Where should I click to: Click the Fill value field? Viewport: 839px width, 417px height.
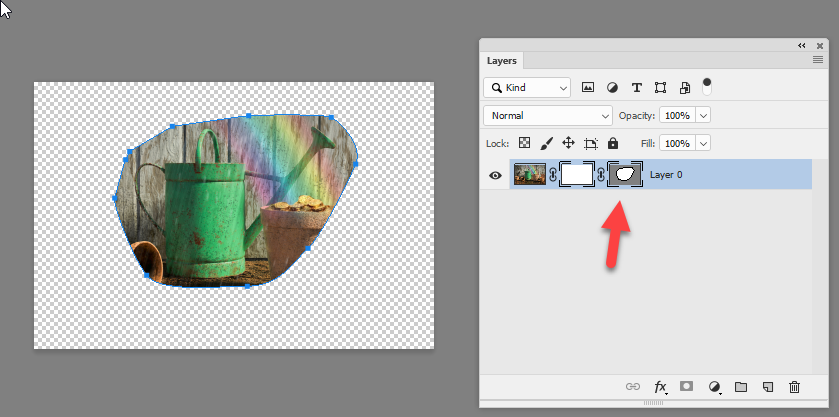[x=677, y=143]
